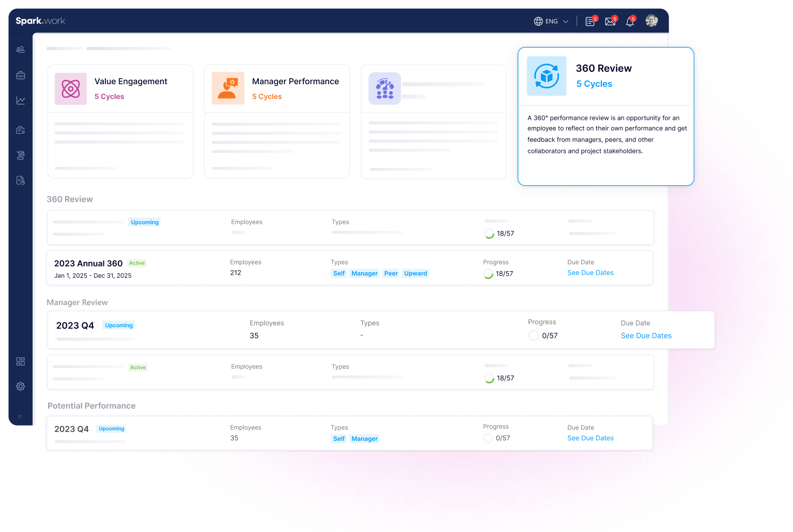The width and height of the screenshot is (793, 532).
Task: See Due Dates for Manager Review 2023 Q4
Action: [x=646, y=336]
